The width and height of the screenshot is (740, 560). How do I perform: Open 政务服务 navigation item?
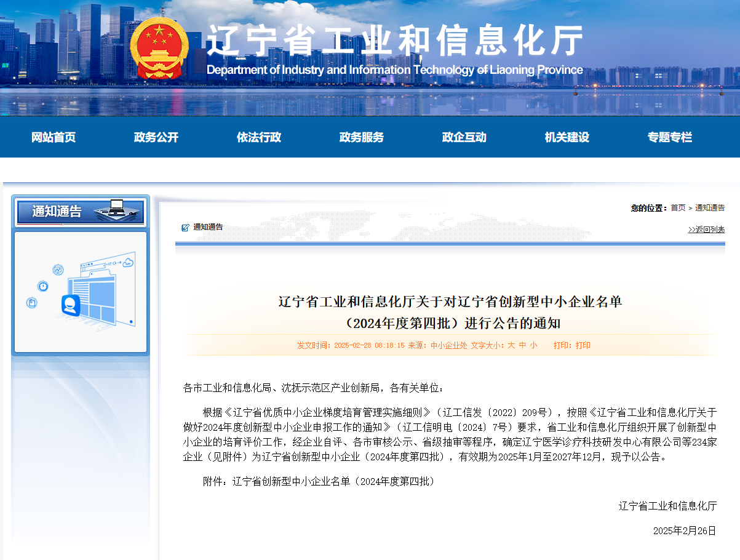(x=362, y=137)
